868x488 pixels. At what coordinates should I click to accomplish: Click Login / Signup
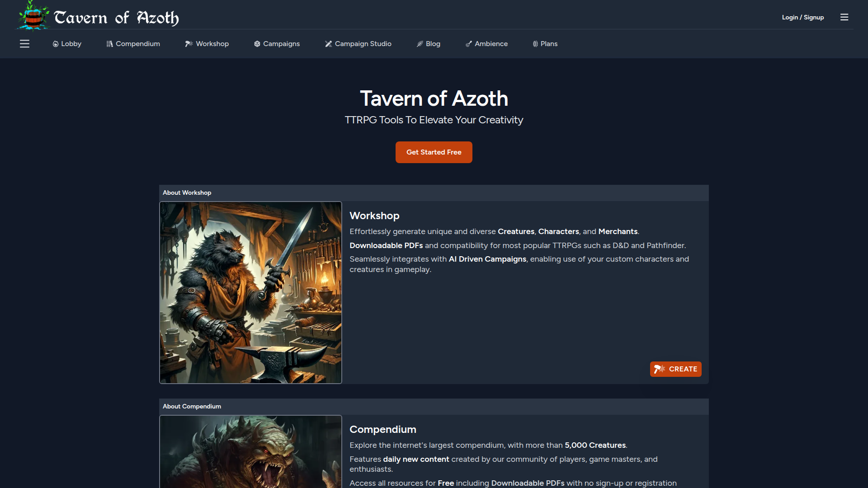(x=803, y=17)
